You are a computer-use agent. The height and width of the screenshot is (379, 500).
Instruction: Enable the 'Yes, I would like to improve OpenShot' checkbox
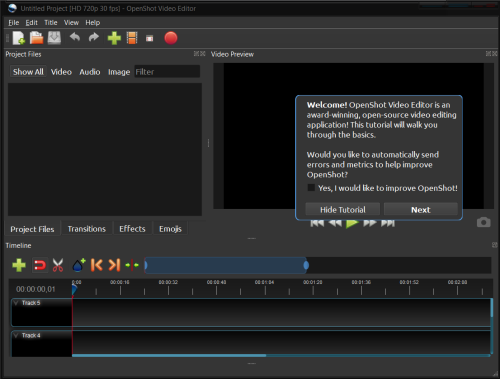click(x=311, y=188)
